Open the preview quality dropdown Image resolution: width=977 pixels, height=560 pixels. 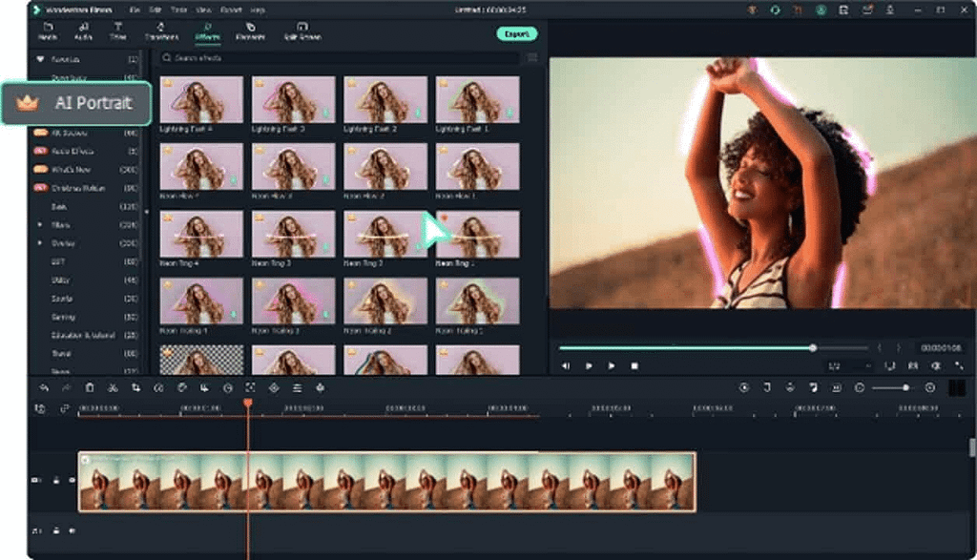pyautogui.click(x=848, y=366)
